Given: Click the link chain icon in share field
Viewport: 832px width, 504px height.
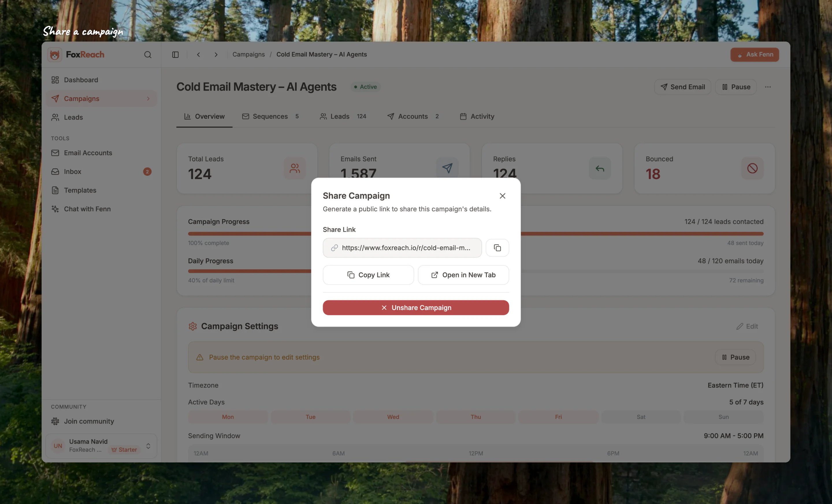Looking at the screenshot, I should 334,248.
